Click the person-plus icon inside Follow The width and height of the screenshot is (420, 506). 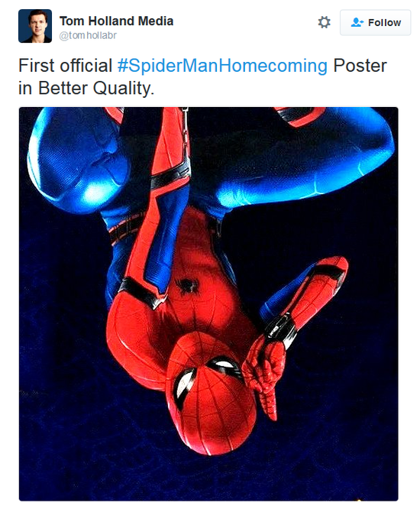pos(357,22)
